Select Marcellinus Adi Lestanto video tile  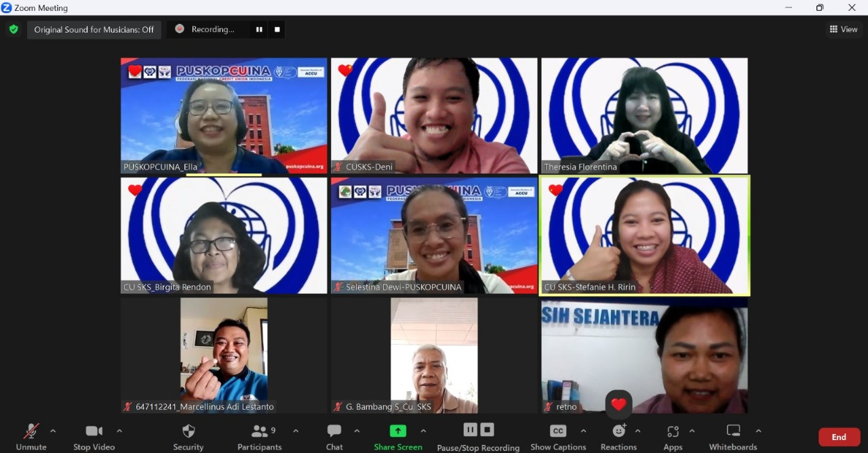pos(224,355)
